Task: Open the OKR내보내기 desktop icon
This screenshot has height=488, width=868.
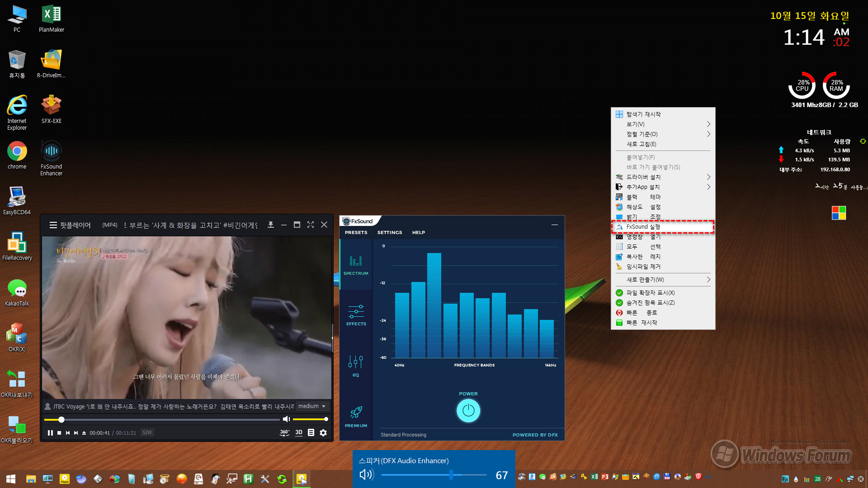Action: pyautogui.click(x=17, y=383)
